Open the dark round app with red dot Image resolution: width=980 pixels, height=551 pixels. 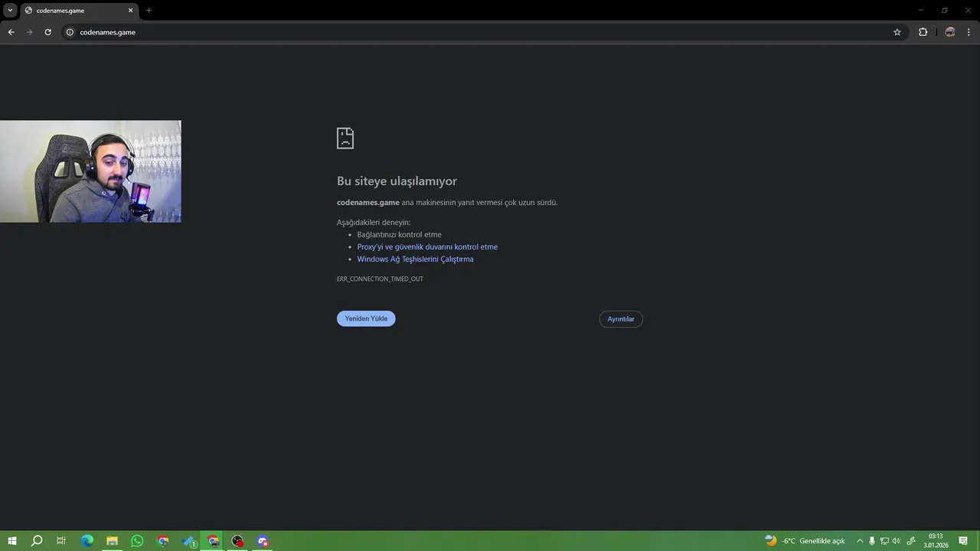tap(238, 541)
